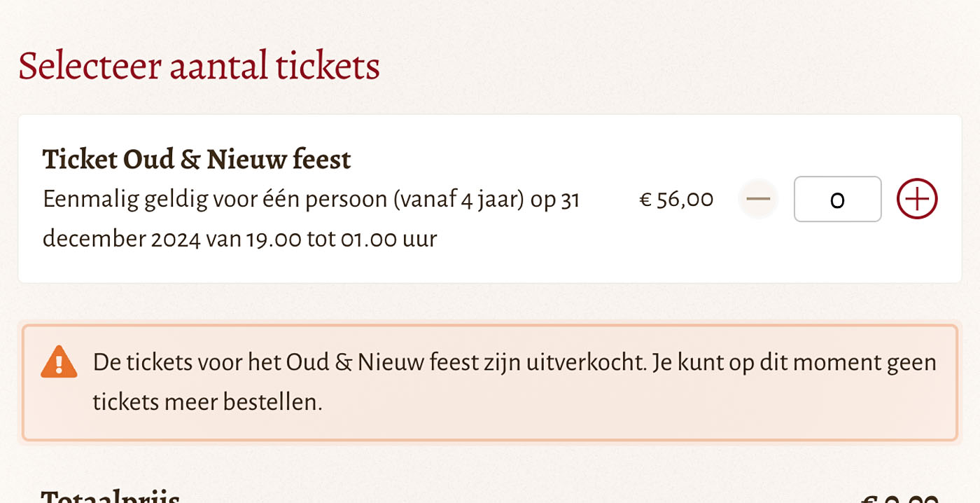Click the total amount € 0,00
Image resolution: width=980 pixels, height=503 pixels.
(x=899, y=497)
